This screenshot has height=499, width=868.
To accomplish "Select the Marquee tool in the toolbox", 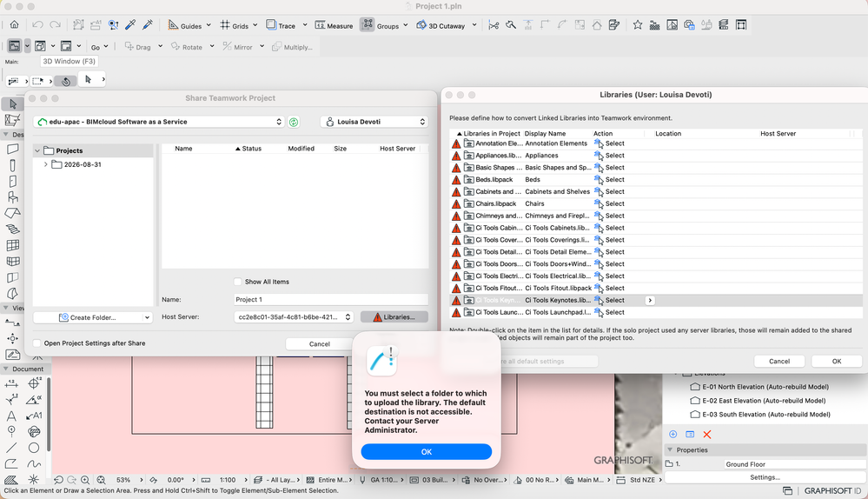I will coord(12,119).
